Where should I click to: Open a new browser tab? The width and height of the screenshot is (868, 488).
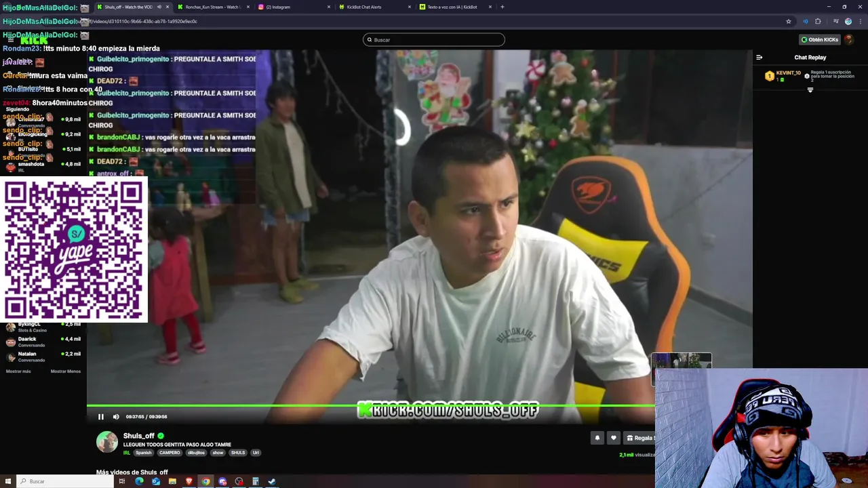tap(502, 7)
